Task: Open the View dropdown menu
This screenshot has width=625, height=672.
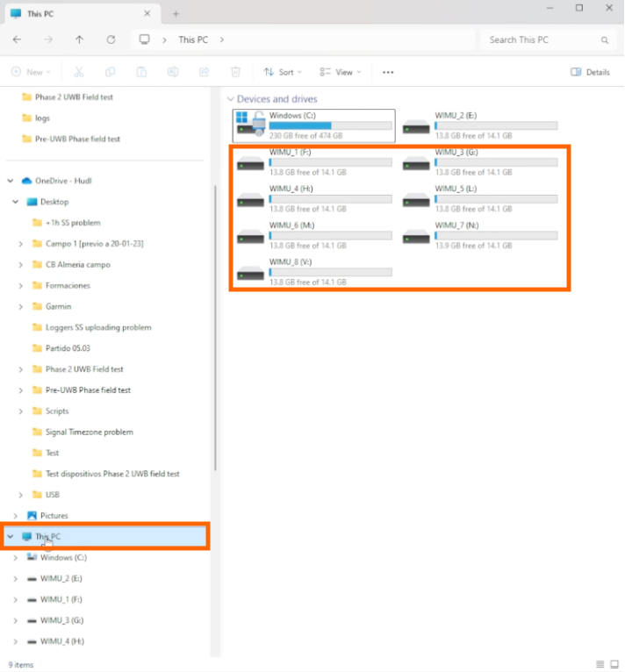Action: (x=341, y=72)
